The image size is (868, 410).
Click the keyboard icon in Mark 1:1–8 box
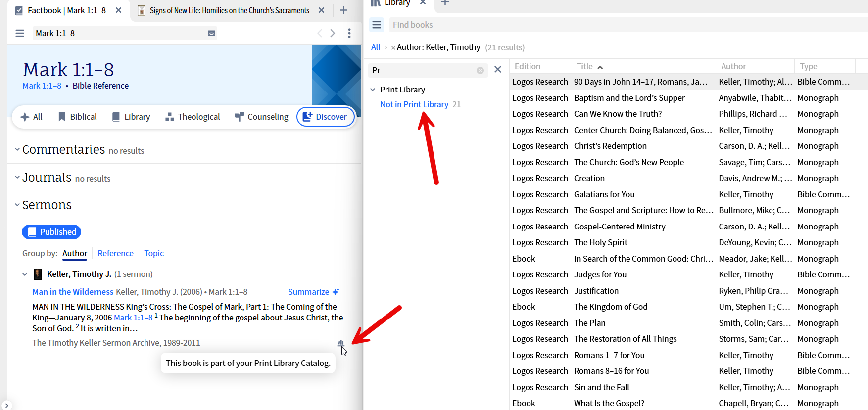211,33
